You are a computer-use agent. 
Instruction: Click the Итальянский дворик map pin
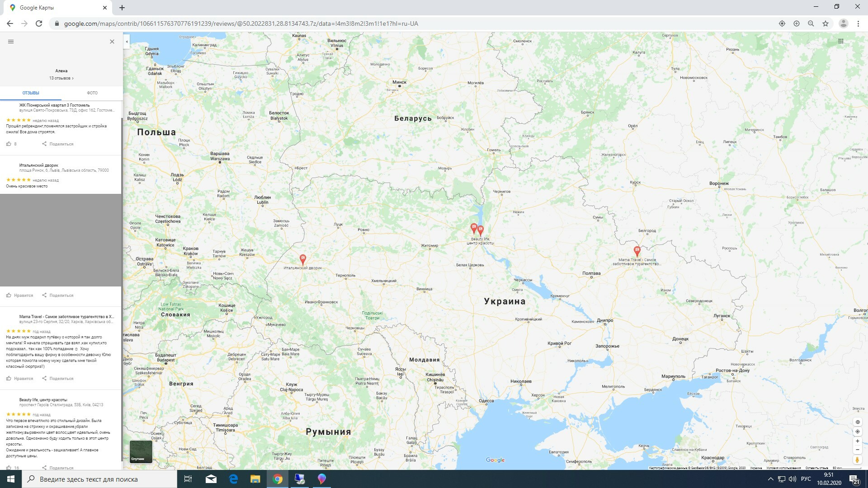303,259
